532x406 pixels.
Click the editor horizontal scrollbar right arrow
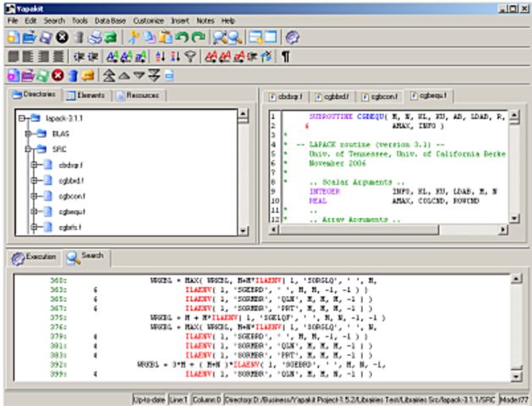point(502,230)
